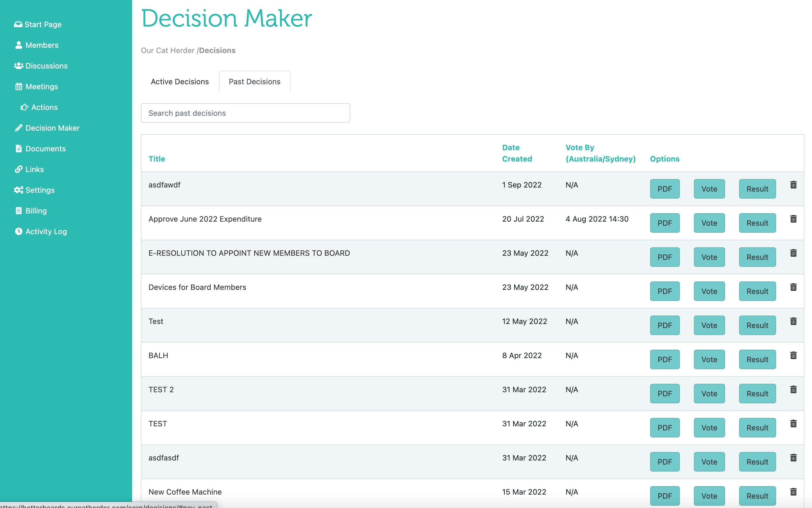
Task: Click trash icon for TEST 2 row
Action: (x=793, y=389)
